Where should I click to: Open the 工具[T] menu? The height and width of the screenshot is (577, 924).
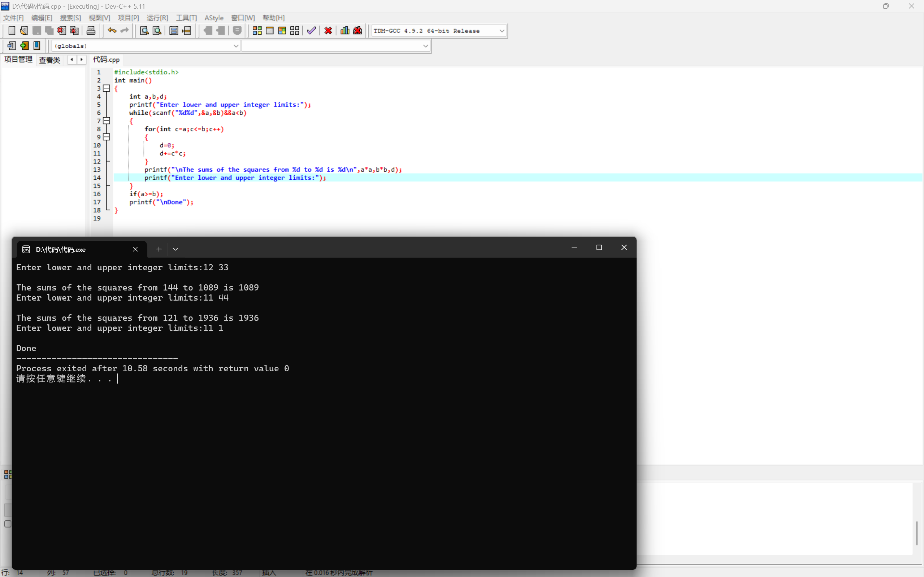(186, 18)
